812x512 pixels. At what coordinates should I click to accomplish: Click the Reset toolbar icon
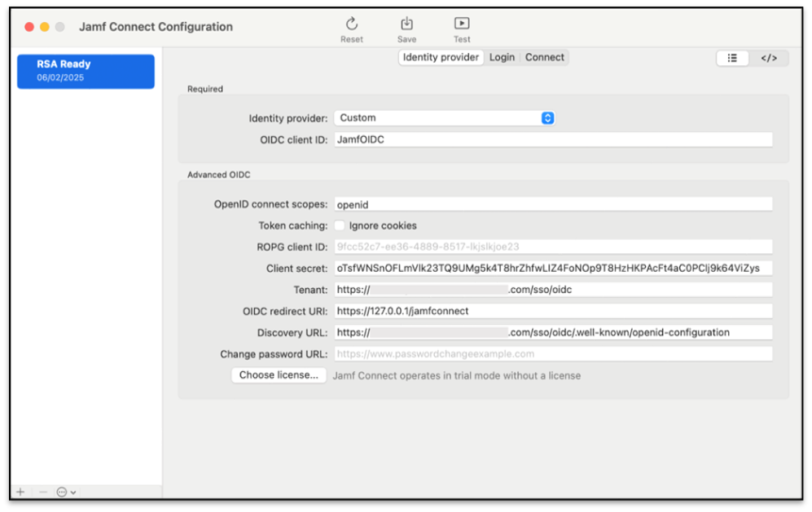tap(351, 24)
